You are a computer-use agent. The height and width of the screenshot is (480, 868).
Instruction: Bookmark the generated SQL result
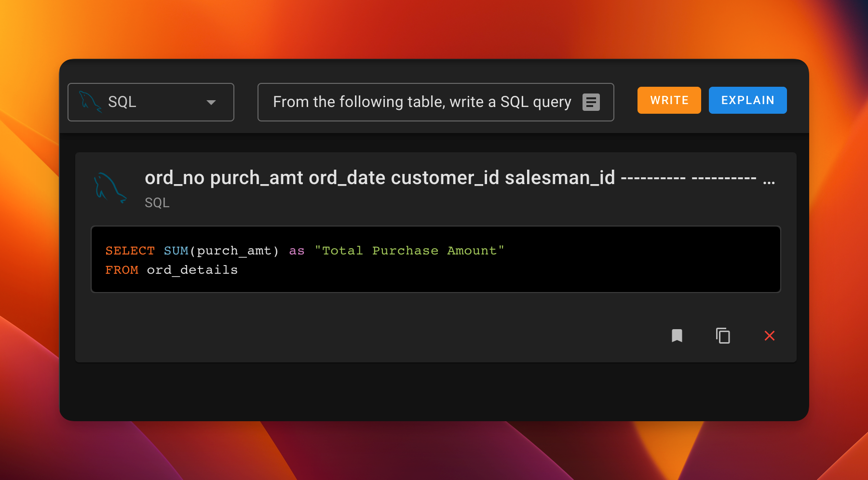pyautogui.click(x=677, y=335)
